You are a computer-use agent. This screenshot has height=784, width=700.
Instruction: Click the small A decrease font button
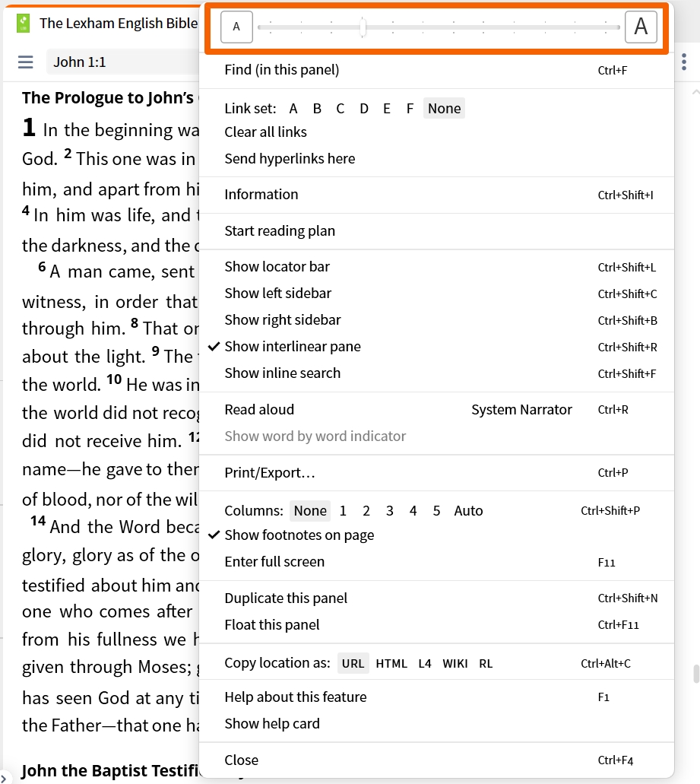coord(236,27)
